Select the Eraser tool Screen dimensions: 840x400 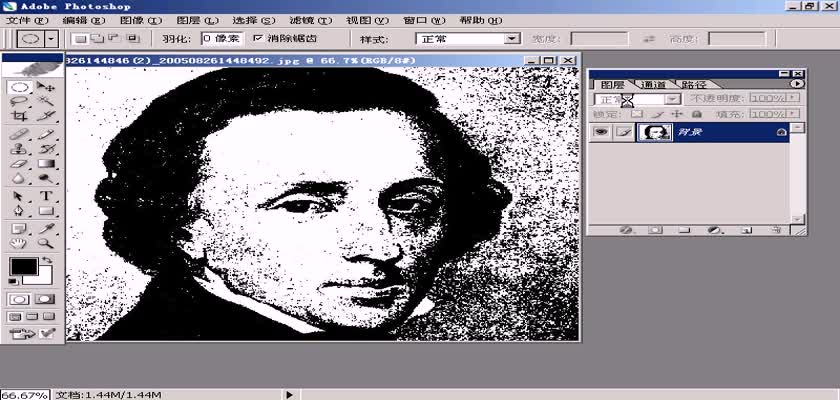pyautogui.click(x=19, y=164)
